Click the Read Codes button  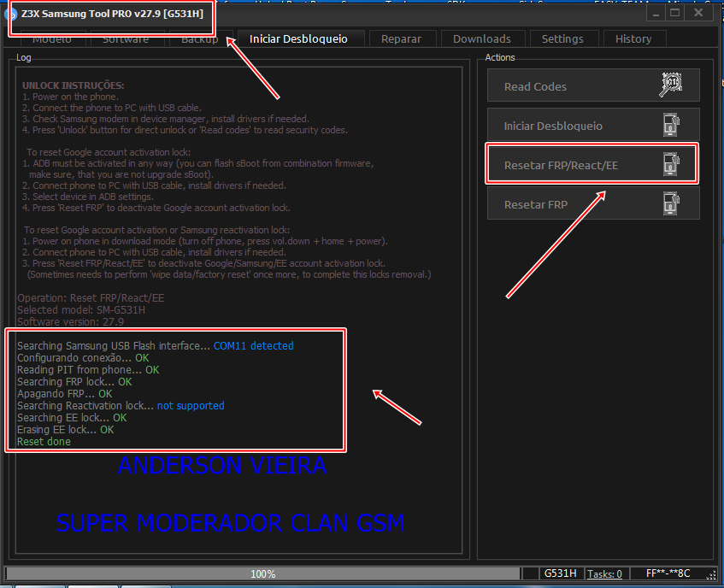pyautogui.click(x=593, y=85)
